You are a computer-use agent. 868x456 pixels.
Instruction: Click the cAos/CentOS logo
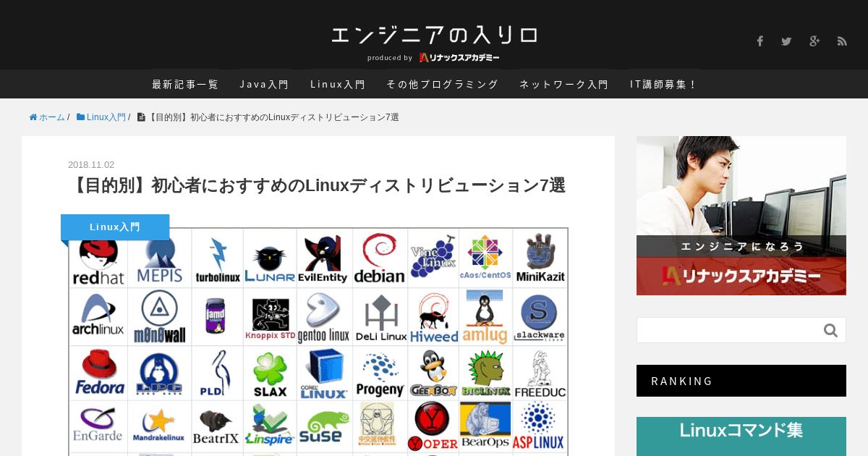pos(485,258)
